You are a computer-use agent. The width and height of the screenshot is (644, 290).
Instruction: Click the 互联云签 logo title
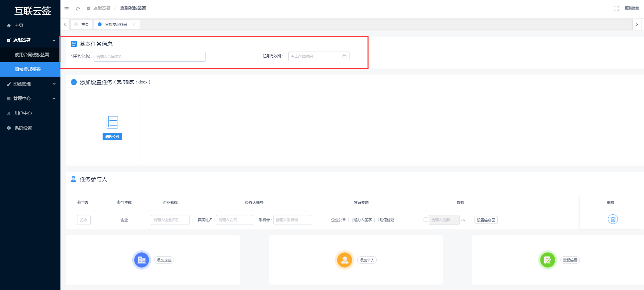click(33, 11)
